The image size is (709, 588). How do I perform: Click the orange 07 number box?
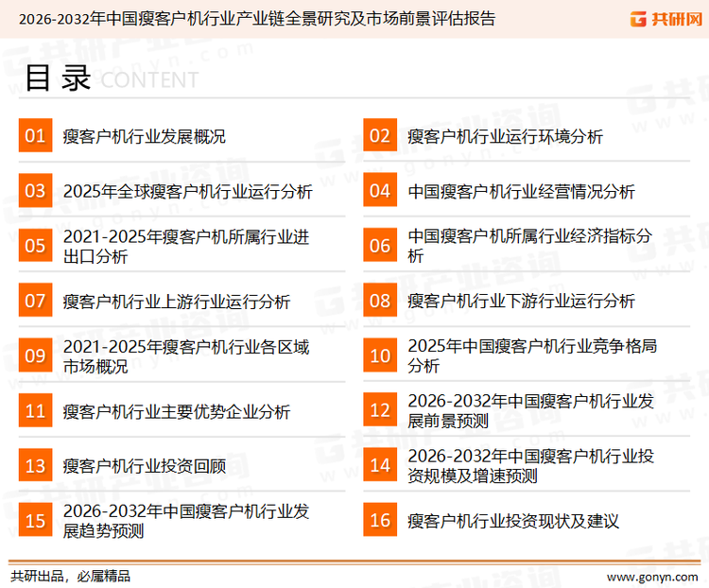[x=35, y=301]
